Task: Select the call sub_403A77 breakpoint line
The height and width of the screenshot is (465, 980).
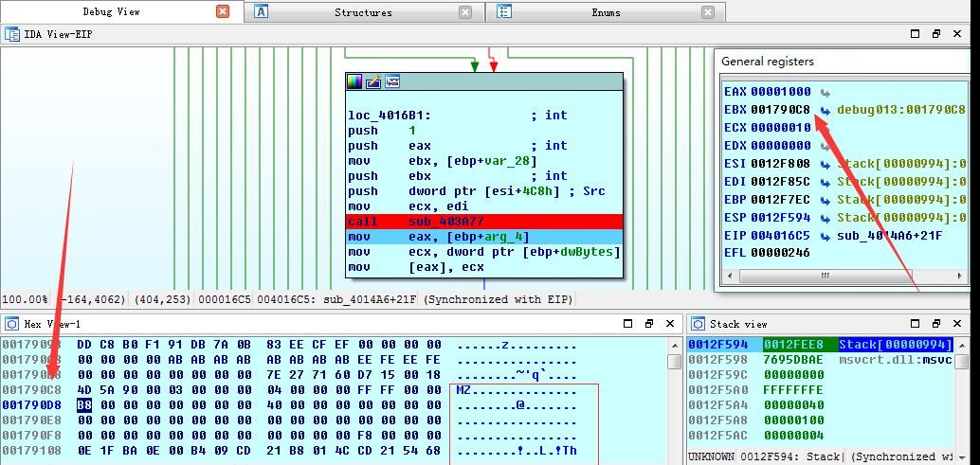Action: (x=484, y=222)
